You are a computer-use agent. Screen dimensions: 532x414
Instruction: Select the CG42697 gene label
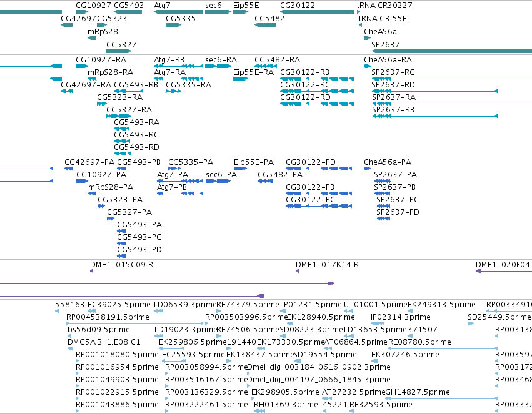coord(78,18)
